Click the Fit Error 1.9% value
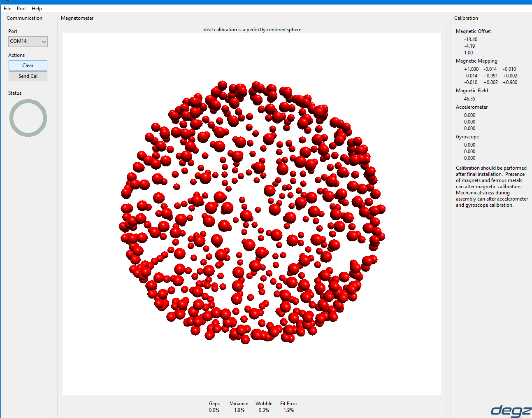The height and width of the screenshot is (418, 532). (x=288, y=410)
